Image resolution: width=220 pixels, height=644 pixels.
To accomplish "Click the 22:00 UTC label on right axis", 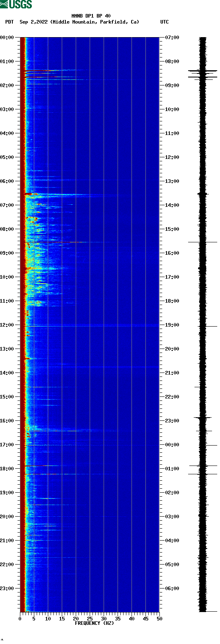I will click(172, 397).
